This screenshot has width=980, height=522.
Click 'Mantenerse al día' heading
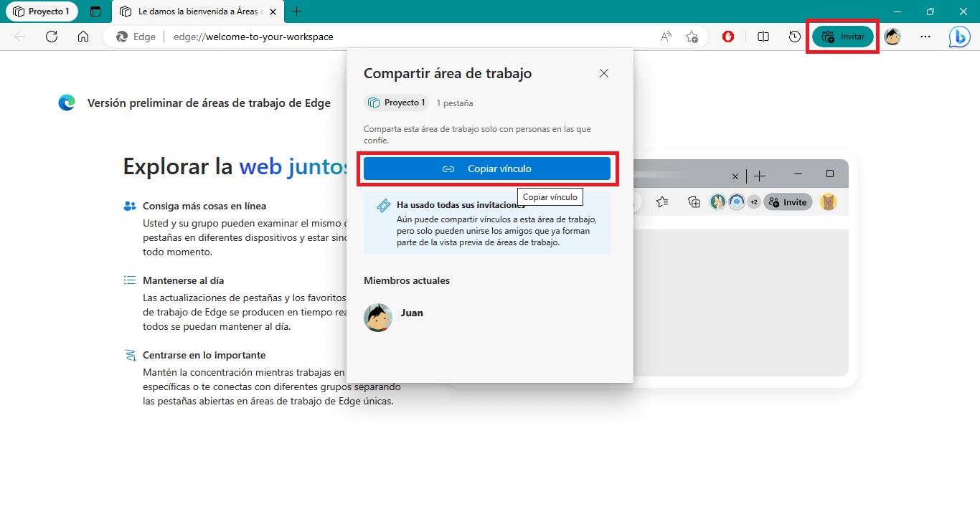[x=184, y=280]
